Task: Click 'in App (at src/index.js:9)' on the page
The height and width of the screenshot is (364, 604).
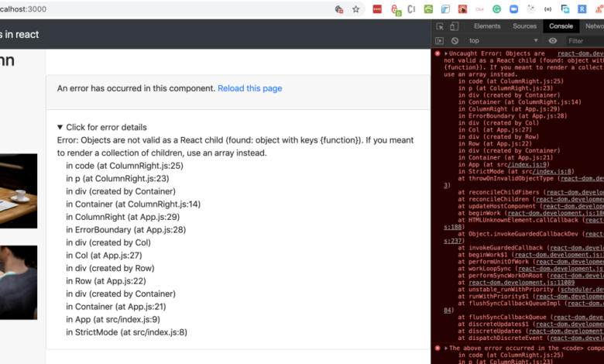Action: [x=113, y=319]
